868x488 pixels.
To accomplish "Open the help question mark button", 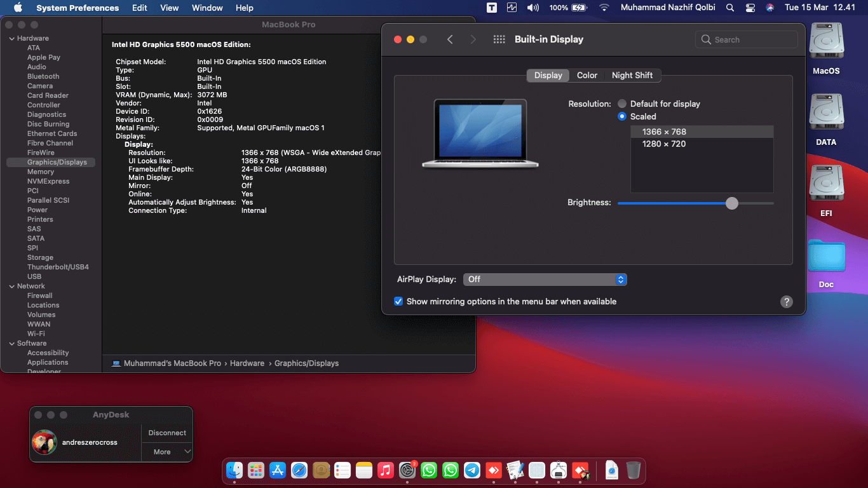I will point(786,302).
